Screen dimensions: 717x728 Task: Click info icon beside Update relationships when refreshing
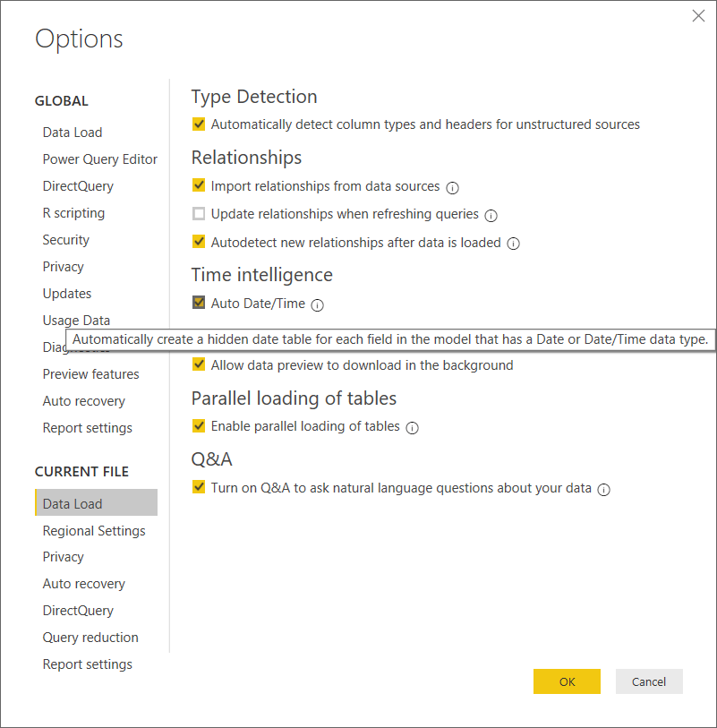click(x=491, y=216)
